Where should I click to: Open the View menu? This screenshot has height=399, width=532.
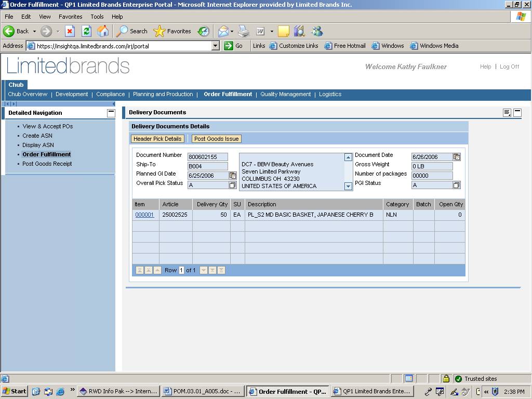coord(45,17)
